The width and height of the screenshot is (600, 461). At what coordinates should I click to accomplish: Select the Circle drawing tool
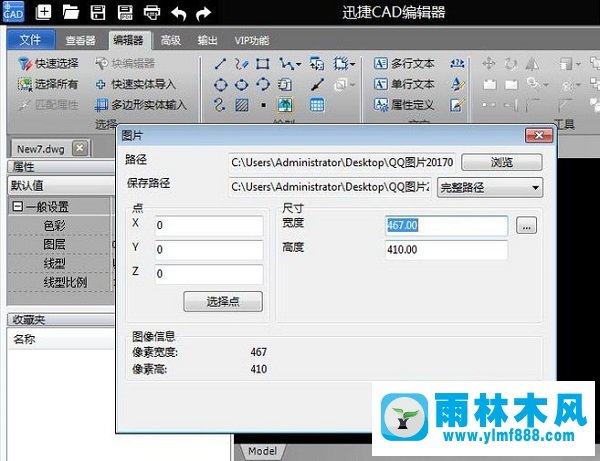[220, 85]
